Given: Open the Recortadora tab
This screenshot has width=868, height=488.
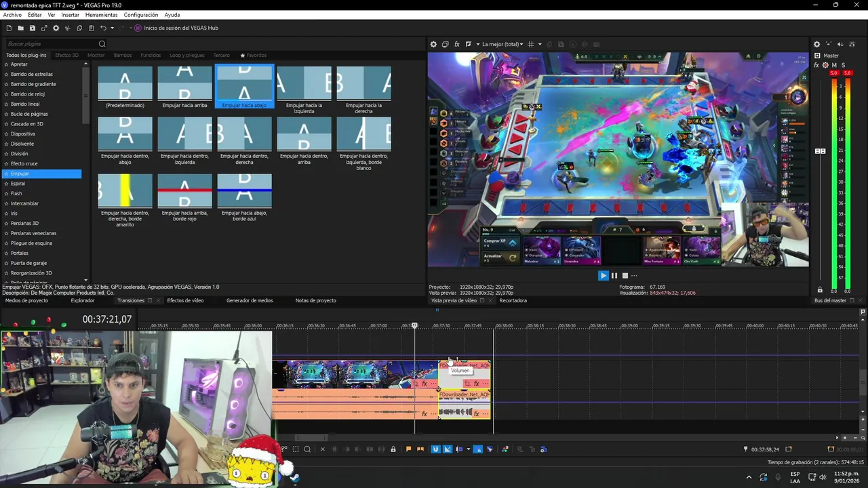Looking at the screenshot, I should (x=513, y=300).
